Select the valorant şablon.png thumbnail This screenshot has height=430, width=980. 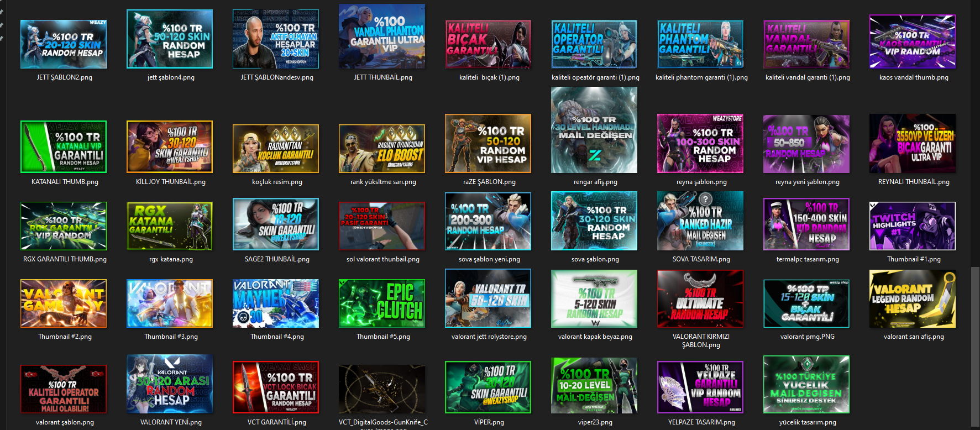pyautogui.click(x=64, y=389)
